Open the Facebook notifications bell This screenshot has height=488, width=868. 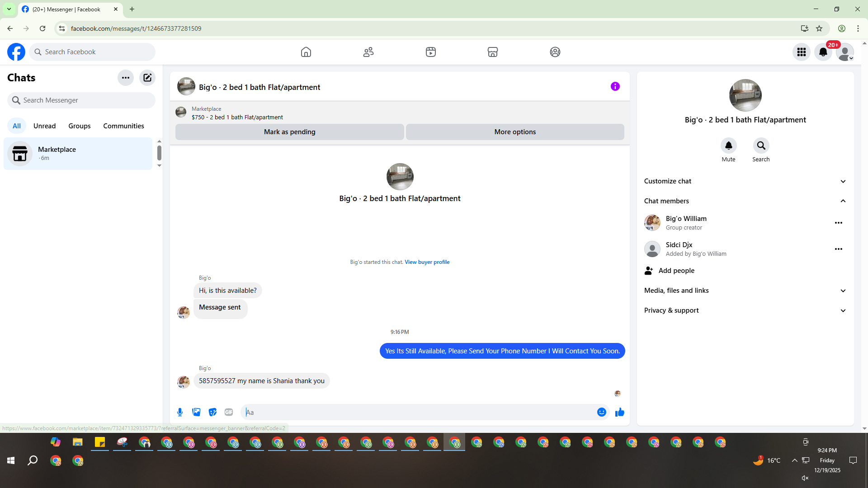point(823,52)
